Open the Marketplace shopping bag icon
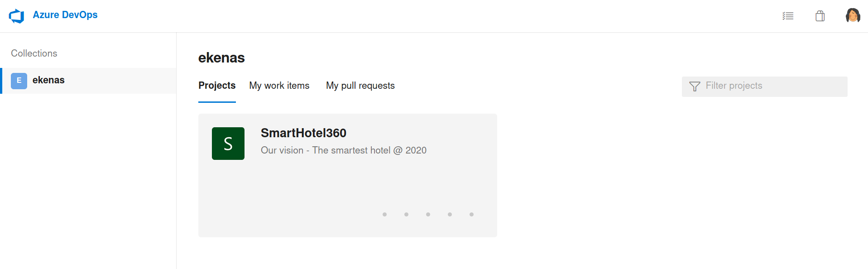This screenshot has height=269, width=868. click(x=820, y=16)
